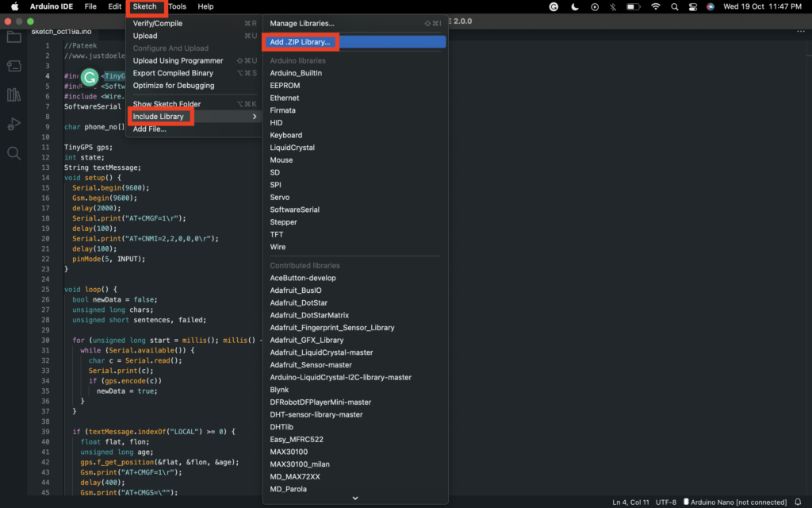Open the Debug panel icon
Viewport: 812px width, 508px height.
[13, 124]
